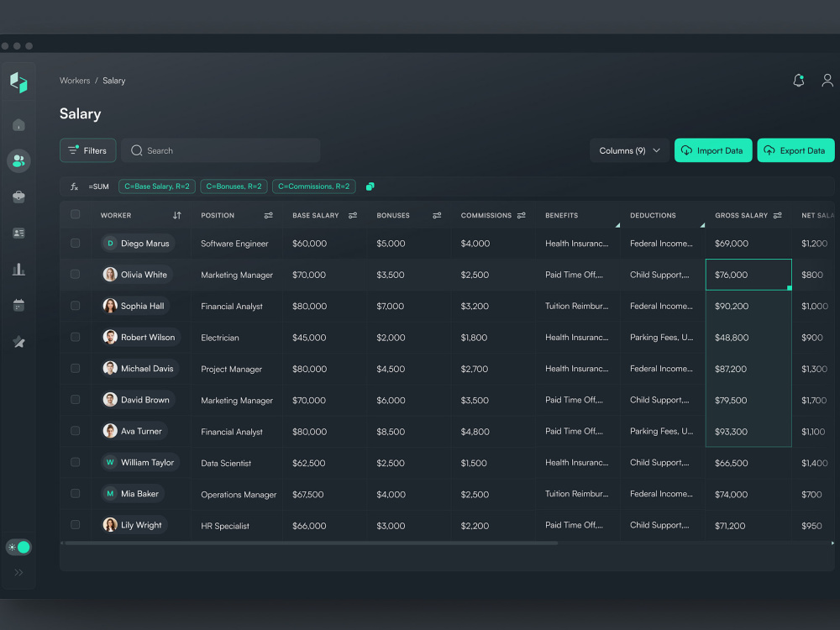This screenshot has height=630, width=840.
Task: Open Base Salary column settings icon
Action: coord(353,215)
